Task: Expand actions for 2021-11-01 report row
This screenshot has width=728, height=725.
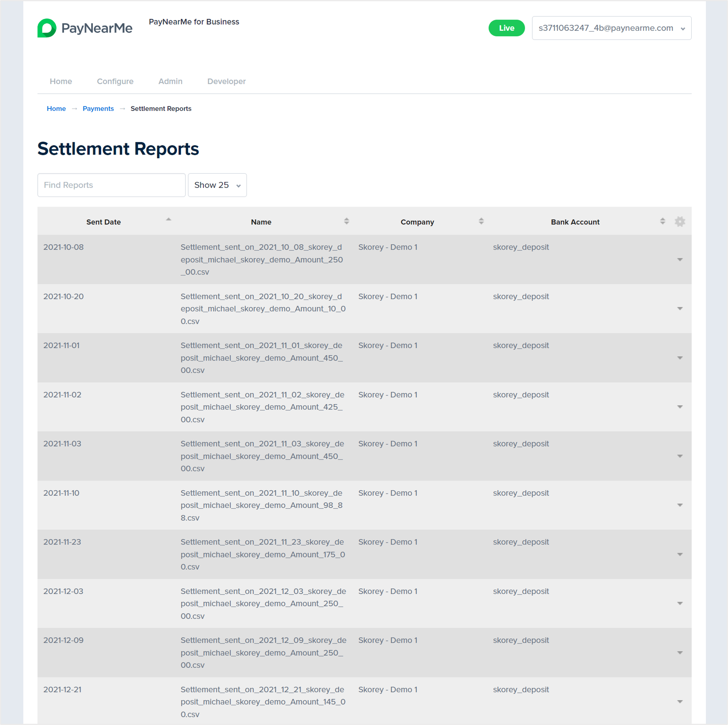Action: [680, 358]
